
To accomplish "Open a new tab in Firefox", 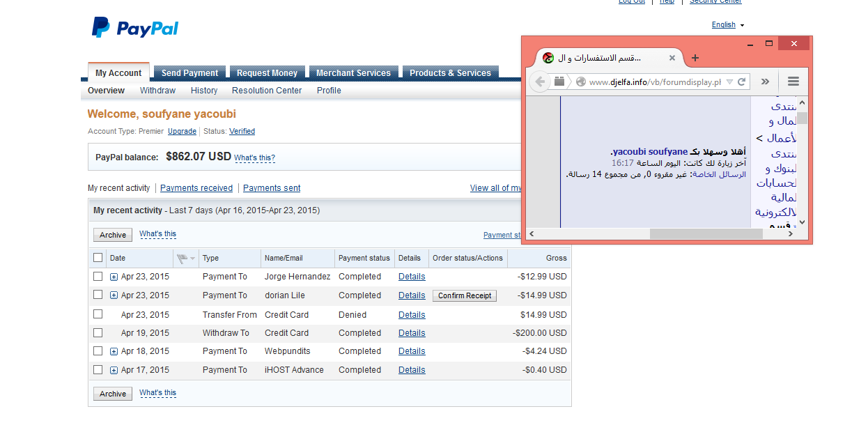I will tap(695, 58).
